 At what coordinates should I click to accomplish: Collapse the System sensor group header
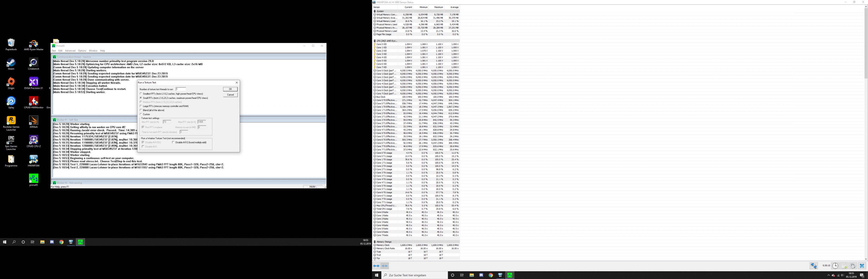click(x=380, y=11)
